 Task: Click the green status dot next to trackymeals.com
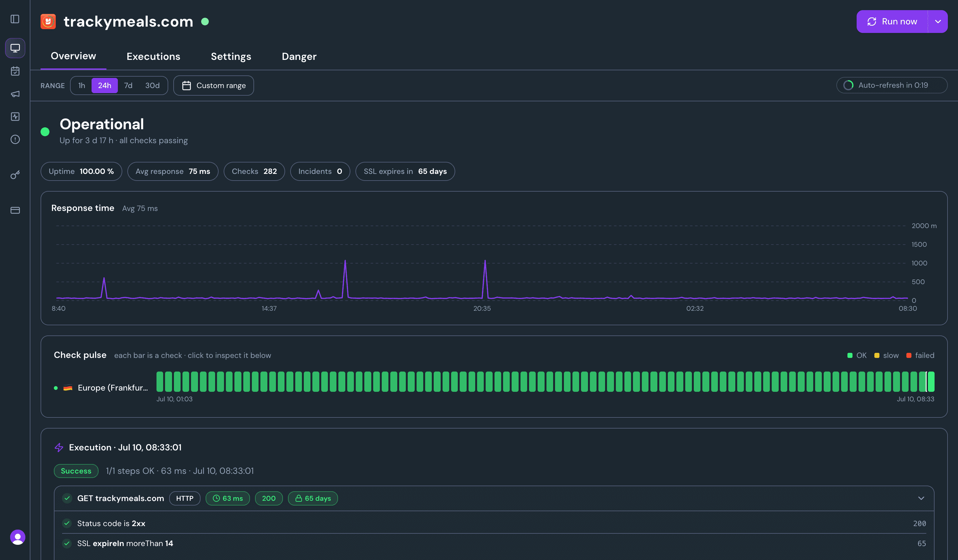(205, 22)
